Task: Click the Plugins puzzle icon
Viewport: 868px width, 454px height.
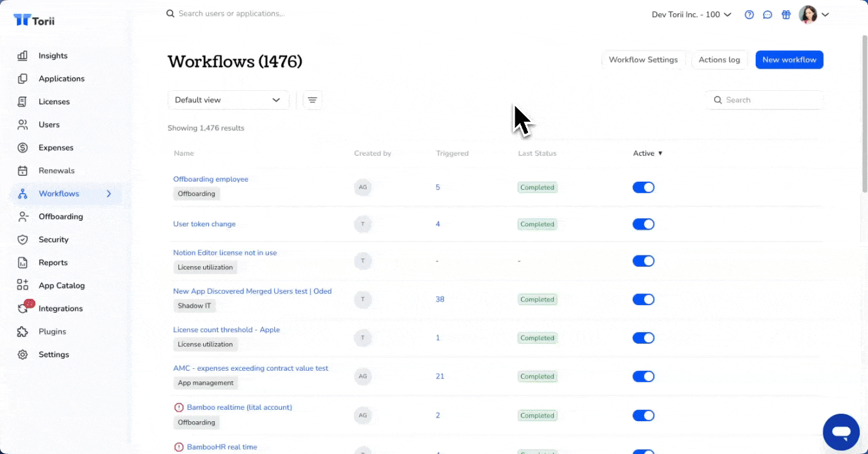Action: (23, 332)
